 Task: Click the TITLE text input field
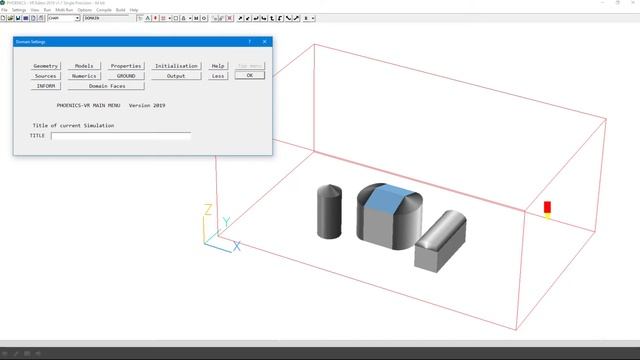coord(121,136)
